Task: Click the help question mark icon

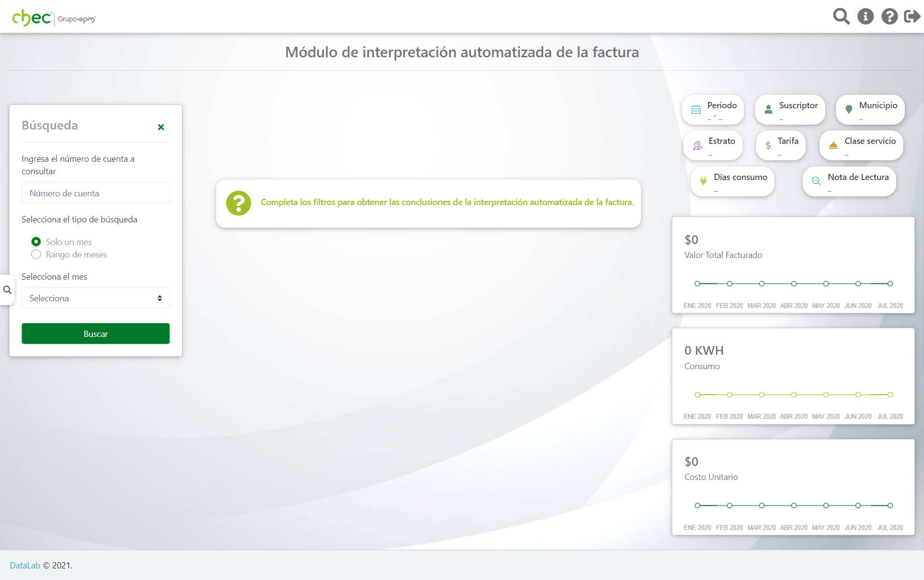Action: point(889,16)
